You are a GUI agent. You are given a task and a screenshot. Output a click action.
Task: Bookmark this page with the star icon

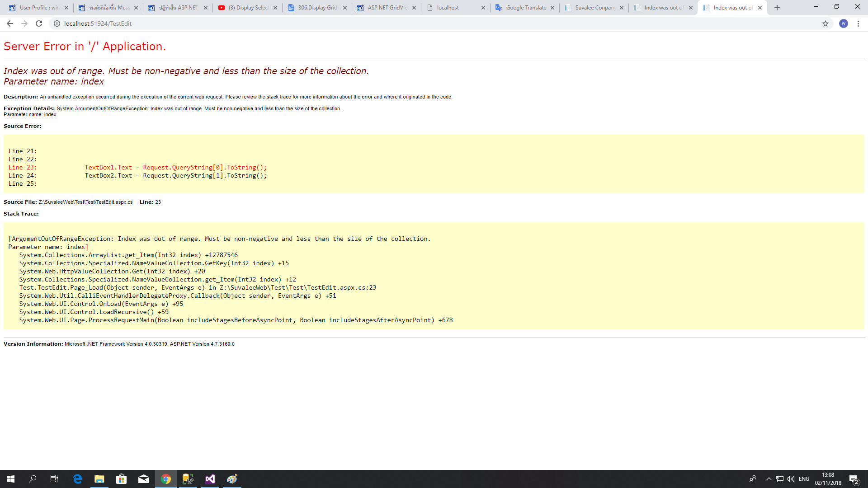[826, 23]
